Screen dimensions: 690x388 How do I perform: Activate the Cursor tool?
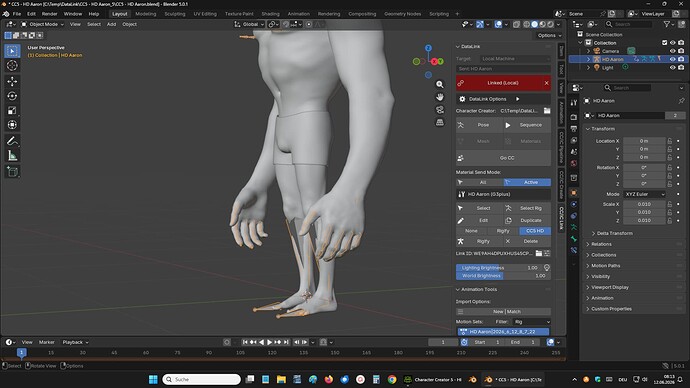click(x=12, y=66)
